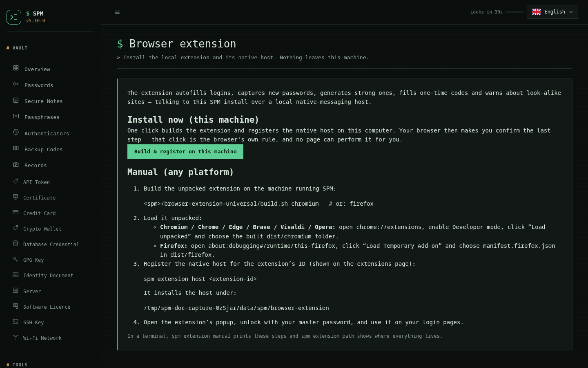Click the Credit Card icon
The height and width of the screenshot is (368, 588).
(16, 212)
